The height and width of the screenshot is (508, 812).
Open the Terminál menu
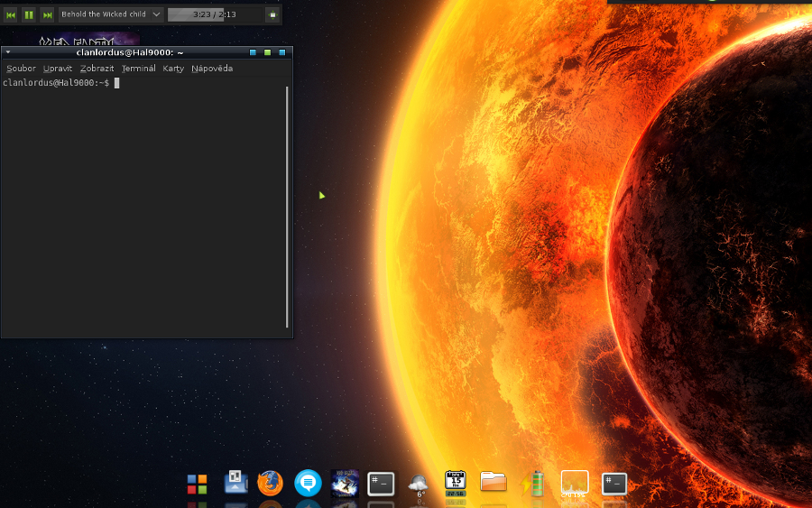[138, 69]
